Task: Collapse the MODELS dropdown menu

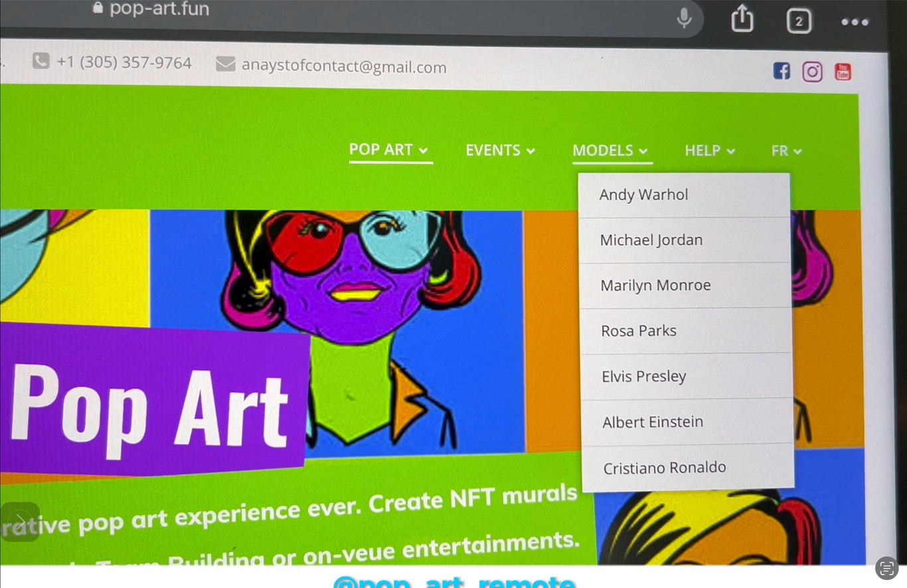Action: tap(610, 151)
